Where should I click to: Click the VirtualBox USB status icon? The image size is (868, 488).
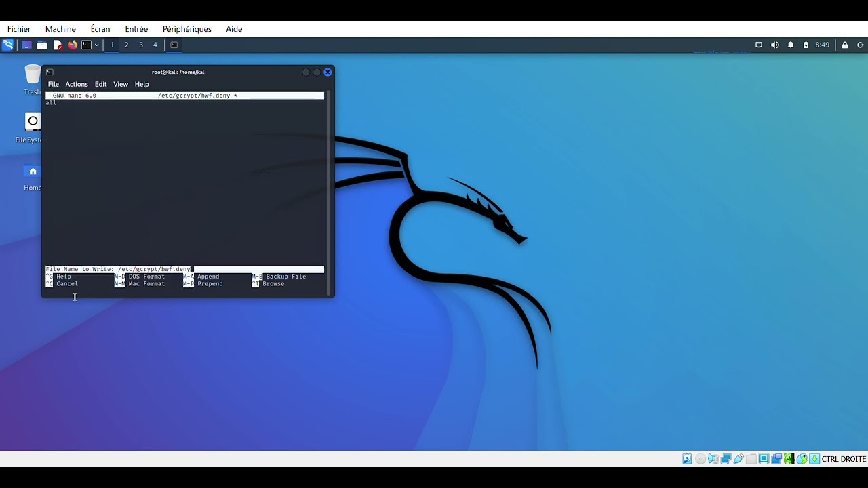738,459
